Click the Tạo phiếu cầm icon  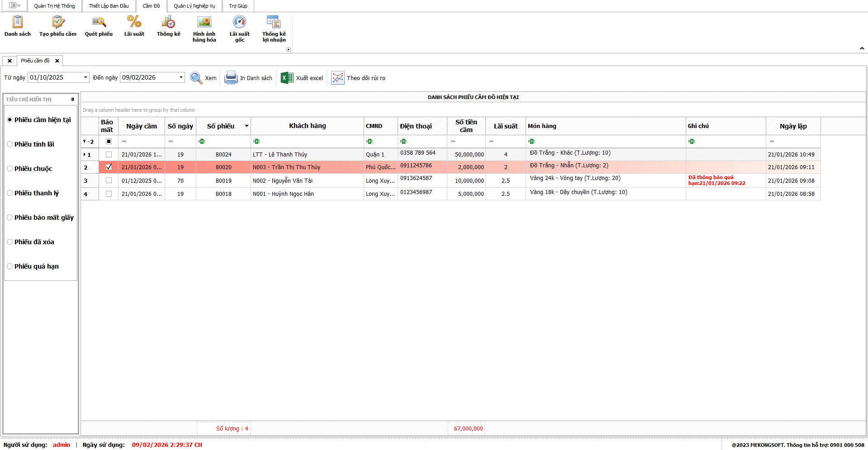click(x=58, y=22)
